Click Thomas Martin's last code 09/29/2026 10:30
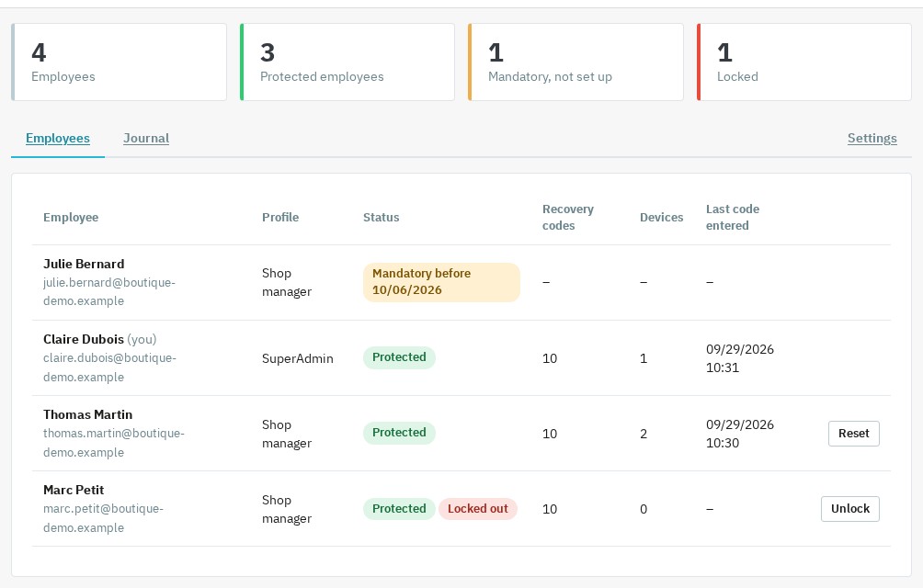This screenshot has width=923, height=588. point(740,434)
